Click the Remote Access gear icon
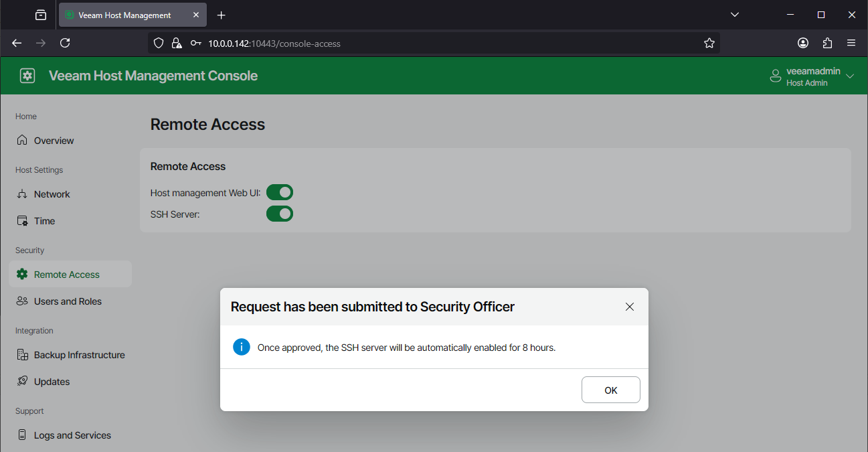868x452 pixels. (x=22, y=274)
